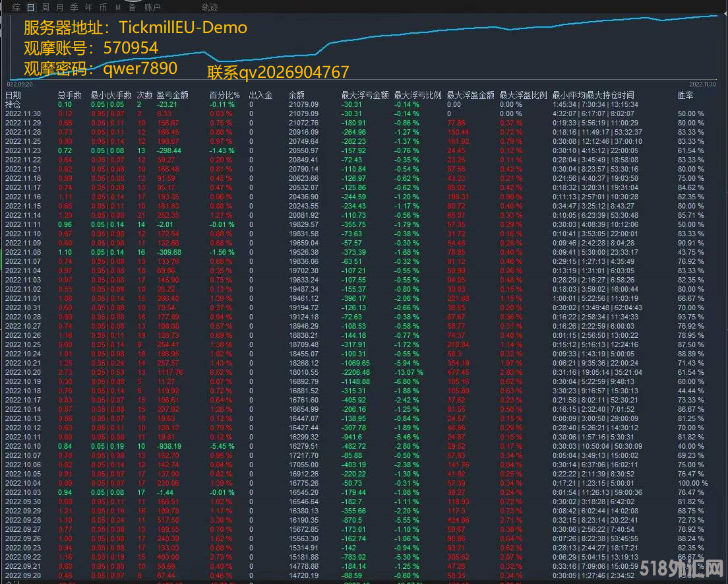Open the 备 tab
The width and height of the screenshot is (728, 584).
[132, 7]
